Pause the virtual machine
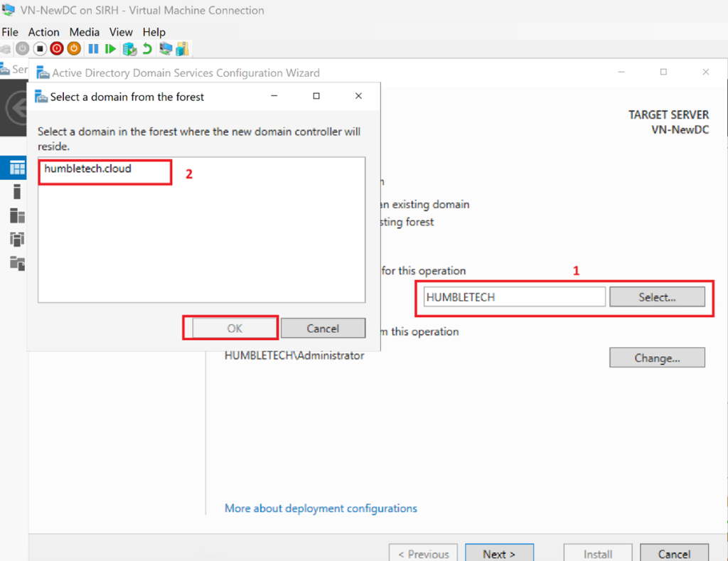 pos(93,49)
